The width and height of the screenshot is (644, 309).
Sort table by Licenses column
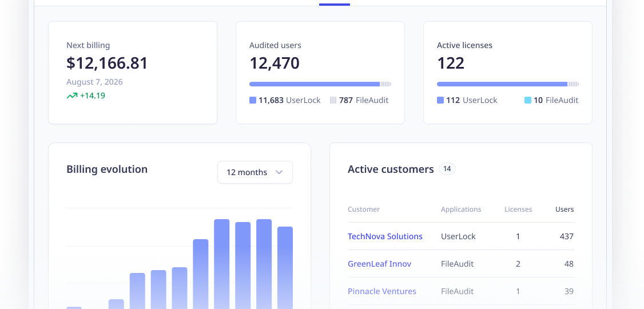coord(518,209)
